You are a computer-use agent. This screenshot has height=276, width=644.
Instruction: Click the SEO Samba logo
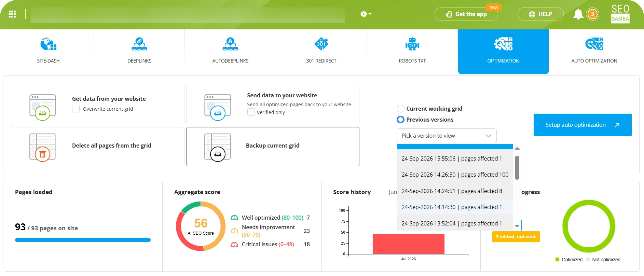pos(620,14)
